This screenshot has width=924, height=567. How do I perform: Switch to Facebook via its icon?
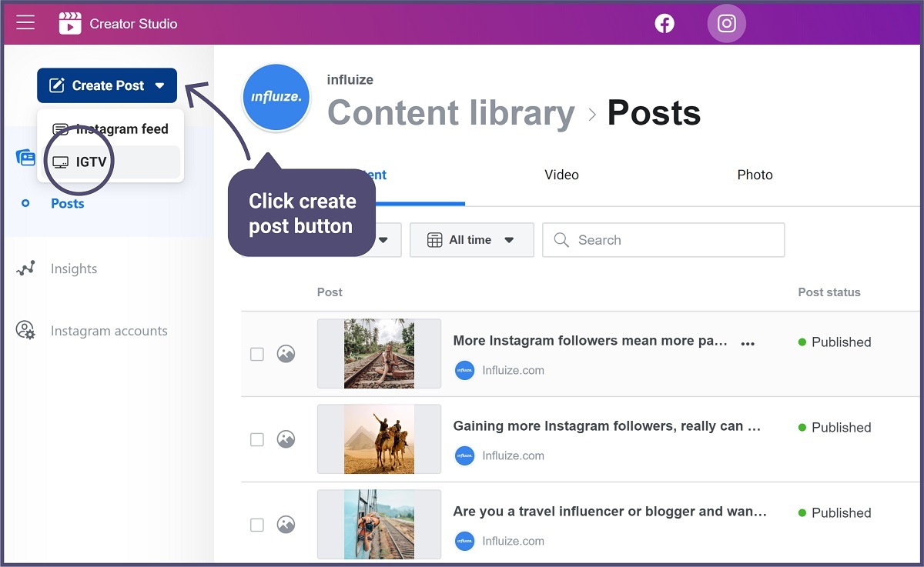click(665, 23)
